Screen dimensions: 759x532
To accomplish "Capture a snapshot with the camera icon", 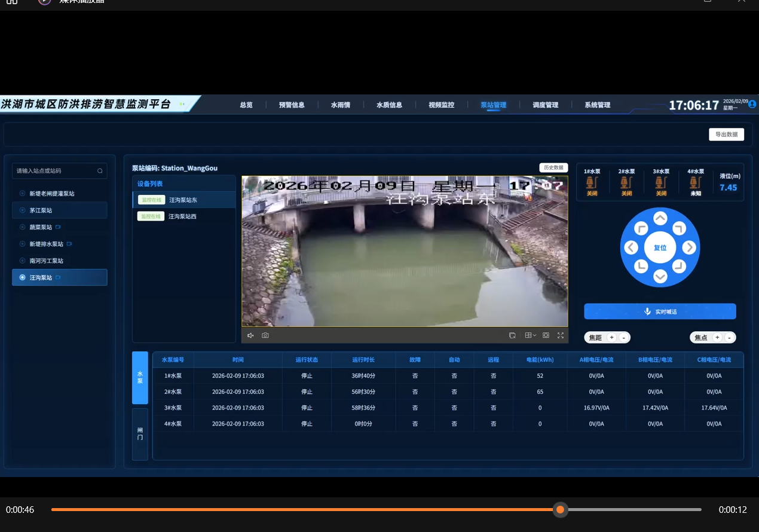I will pos(265,335).
